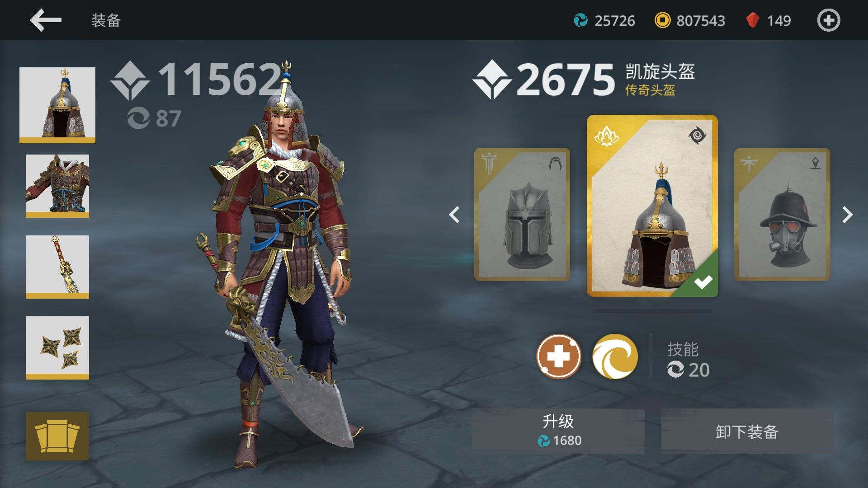Viewport: 868px width, 488px height.
Task: Switch to the shuriken ranged slot
Action: (57, 348)
